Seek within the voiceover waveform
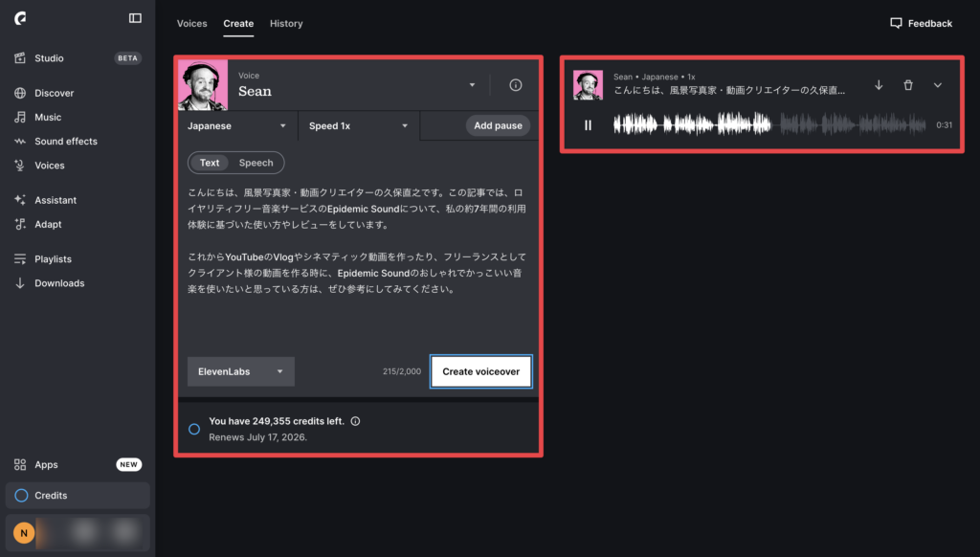This screenshot has width=980, height=557. (769, 124)
